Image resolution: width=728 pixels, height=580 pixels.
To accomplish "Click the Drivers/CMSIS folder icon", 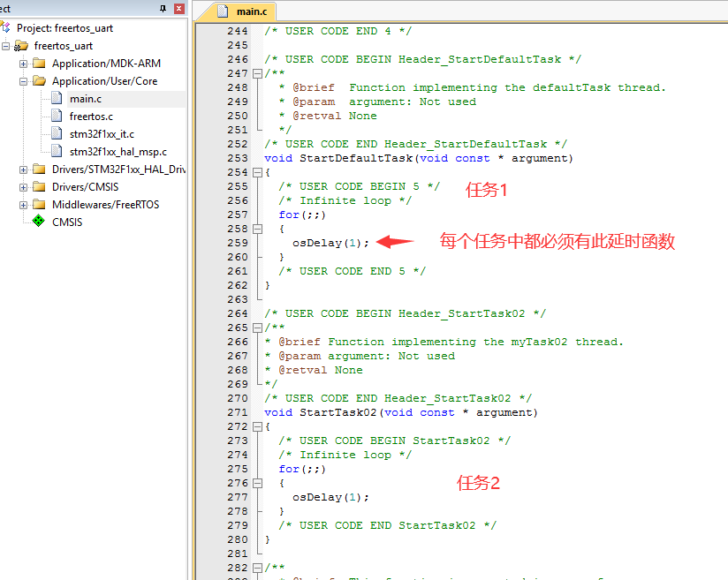I will 39,186.
